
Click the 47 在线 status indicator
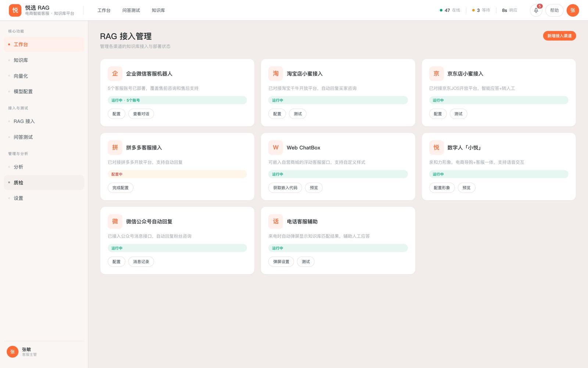pos(450,10)
